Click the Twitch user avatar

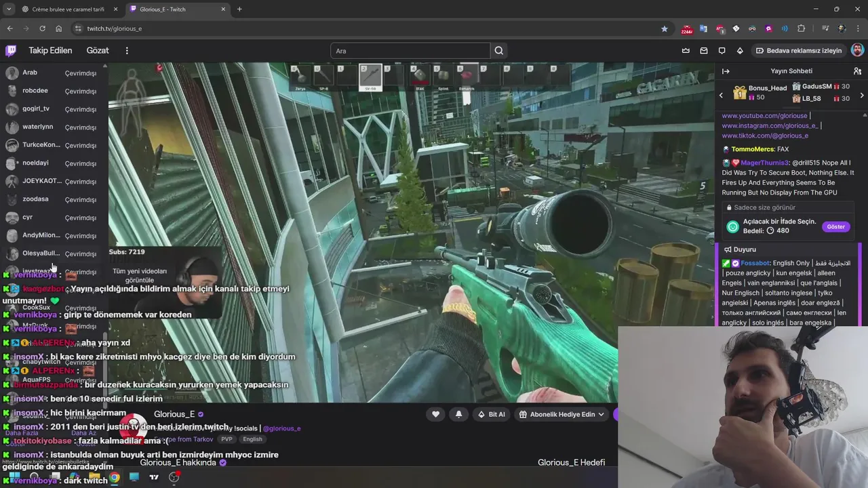[857, 50]
